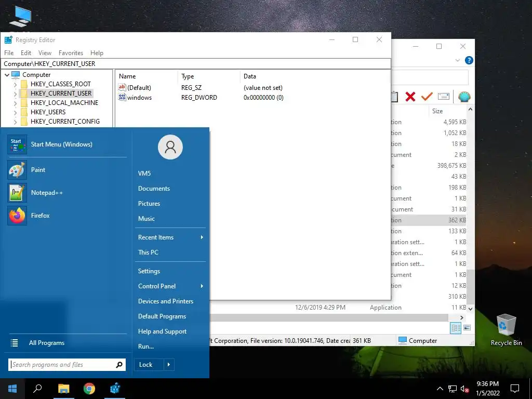Click the taskbar clock showing 9:36 PM

coord(487,389)
